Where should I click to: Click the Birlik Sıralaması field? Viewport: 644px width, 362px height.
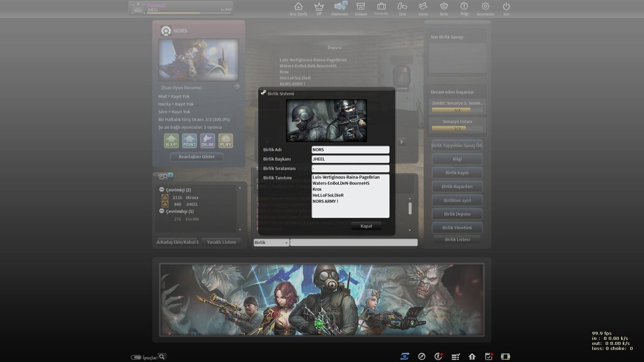pyautogui.click(x=350, y=168)
